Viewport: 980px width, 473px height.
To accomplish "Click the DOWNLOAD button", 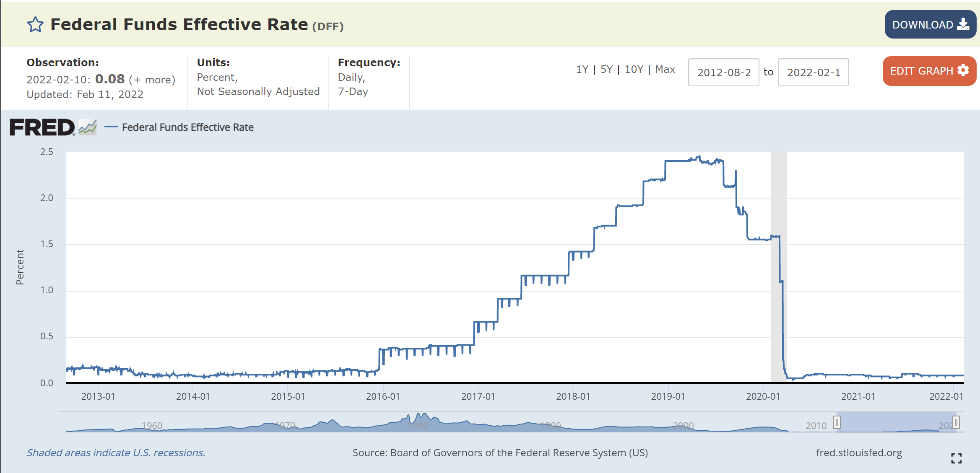I will coord(931,24).
